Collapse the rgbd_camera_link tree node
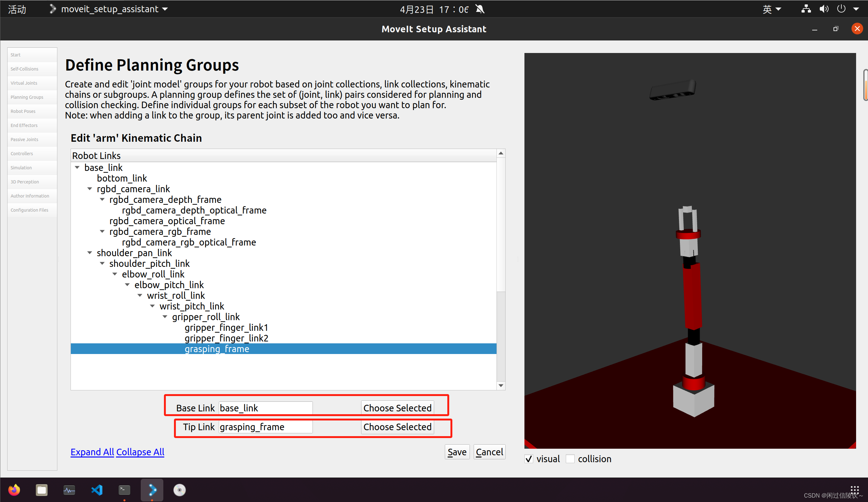This screenshot has height=502, width=868. point(90,189)
